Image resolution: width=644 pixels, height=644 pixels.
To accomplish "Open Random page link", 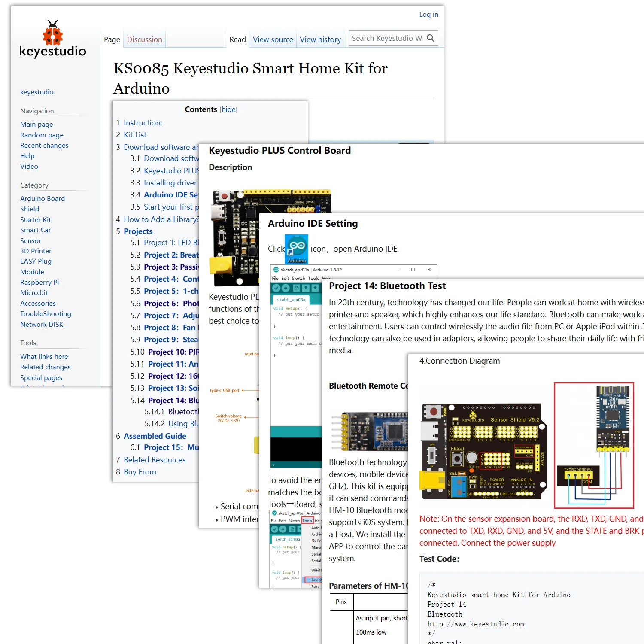I will tap(42, 135).
